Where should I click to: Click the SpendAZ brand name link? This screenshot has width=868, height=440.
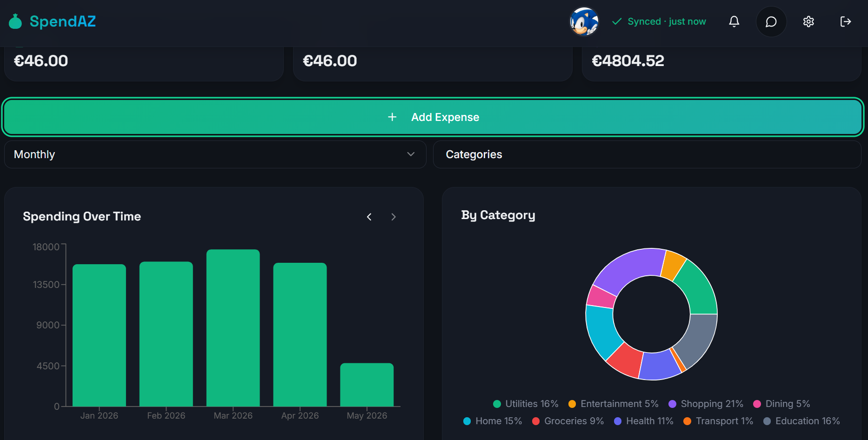pyautogui.click(x=63, y=21)
